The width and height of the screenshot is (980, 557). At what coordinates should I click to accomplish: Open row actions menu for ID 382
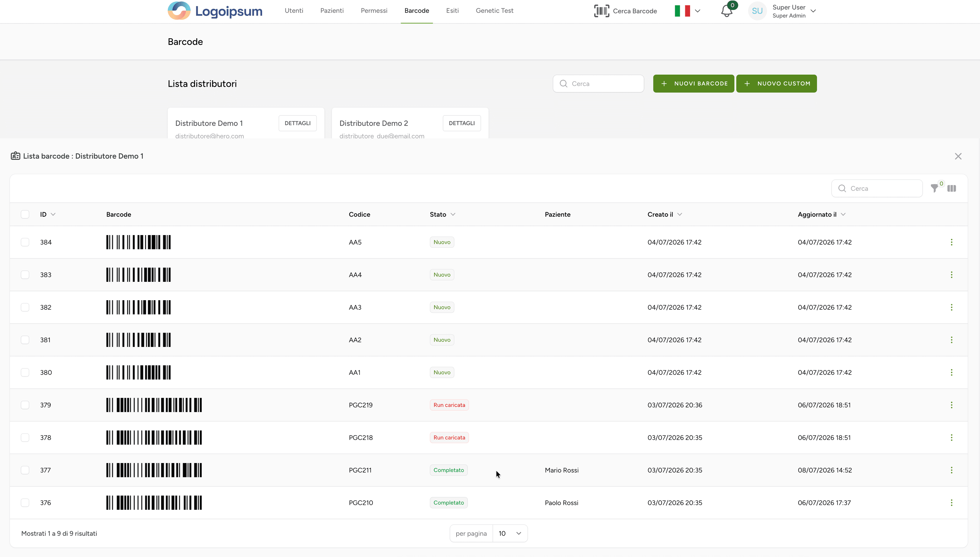[x=951, y=307]
